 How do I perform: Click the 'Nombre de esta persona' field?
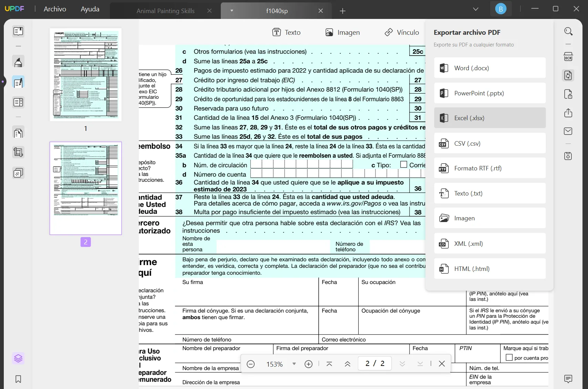pyautogui.click(x=273, y=246)
